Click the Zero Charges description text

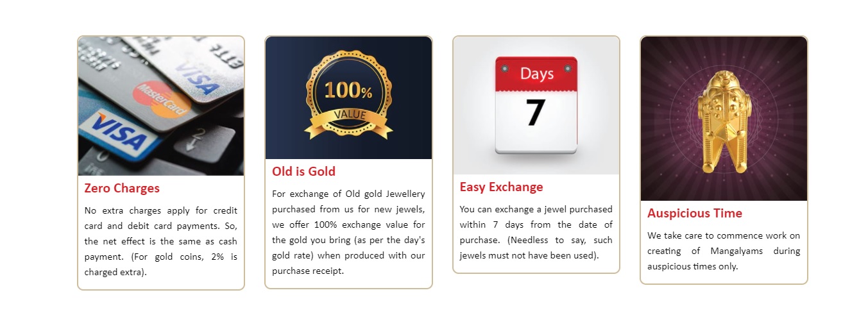161,241
